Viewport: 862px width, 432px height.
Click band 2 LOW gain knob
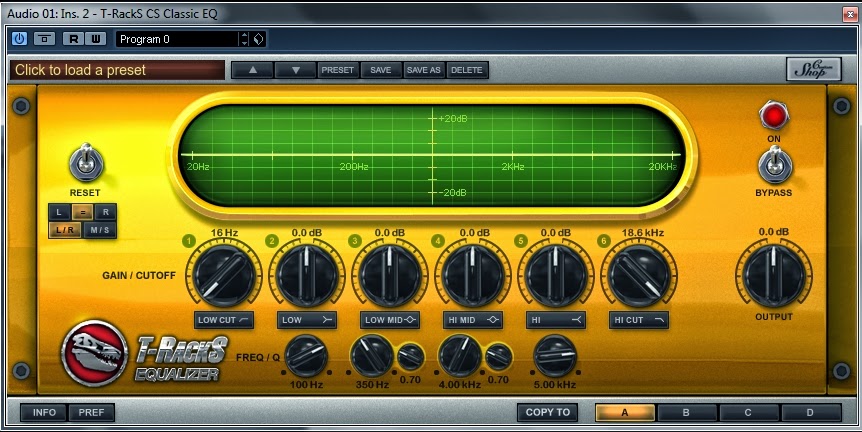click(x=307, y=275)
